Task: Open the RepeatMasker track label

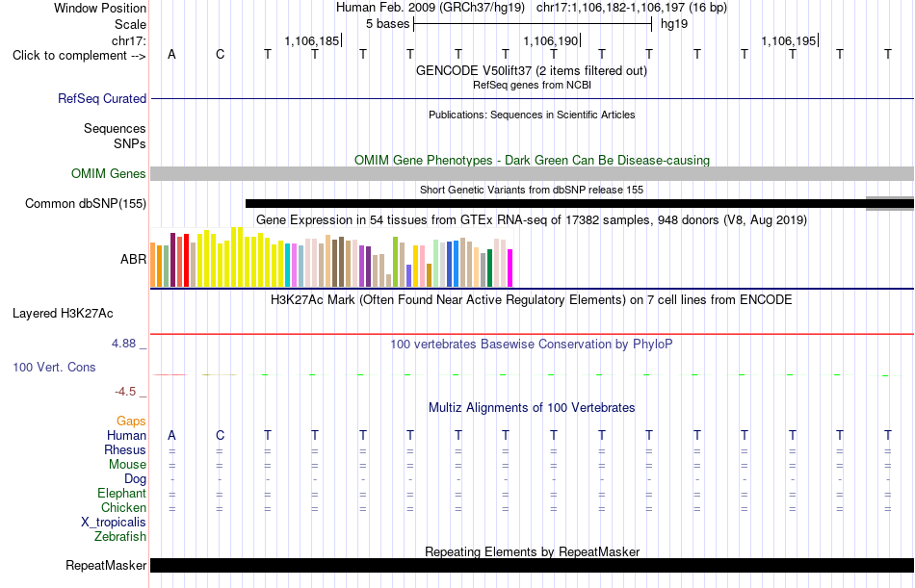Action: click(106, 565)
